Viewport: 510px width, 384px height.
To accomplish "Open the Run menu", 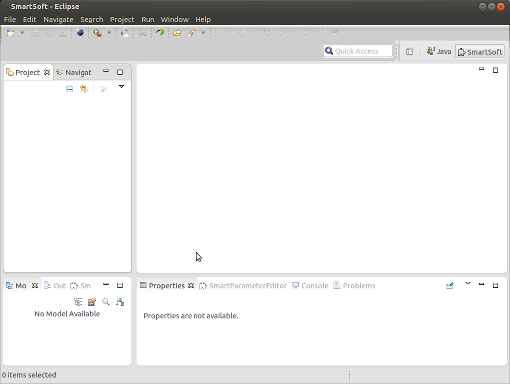I will coord(148,19).
